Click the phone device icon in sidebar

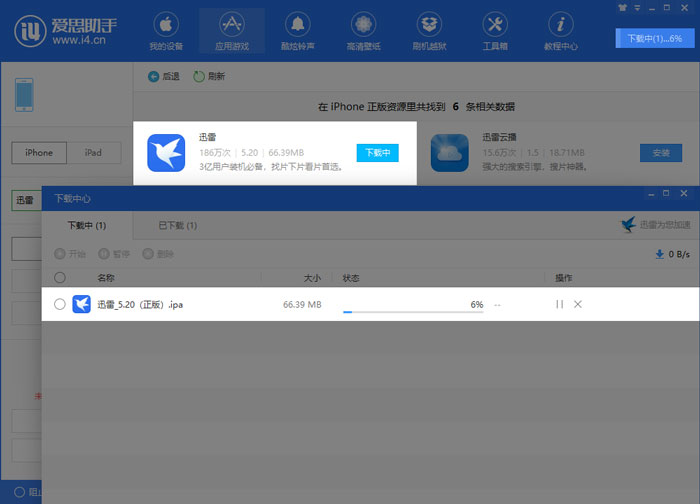[x=24, y=95]
